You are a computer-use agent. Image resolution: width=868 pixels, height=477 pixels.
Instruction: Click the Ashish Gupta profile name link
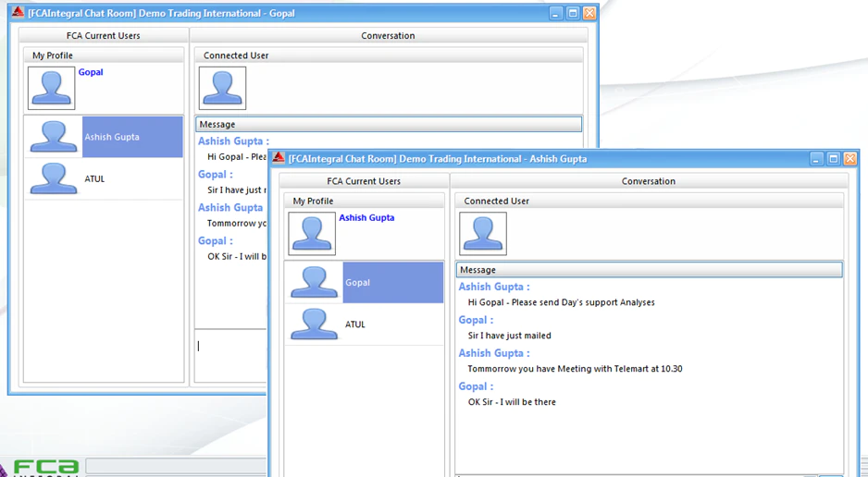pyautogui.click(x=366, y=217)
